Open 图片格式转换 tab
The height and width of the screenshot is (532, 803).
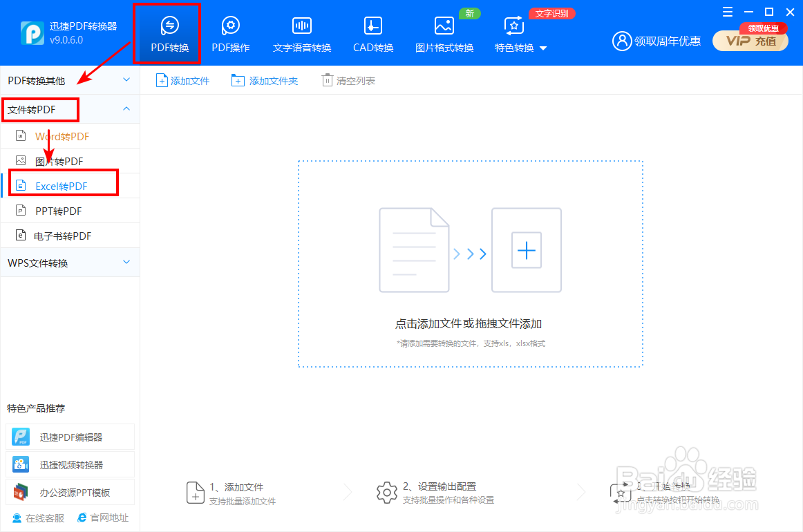tap(444, 35)
